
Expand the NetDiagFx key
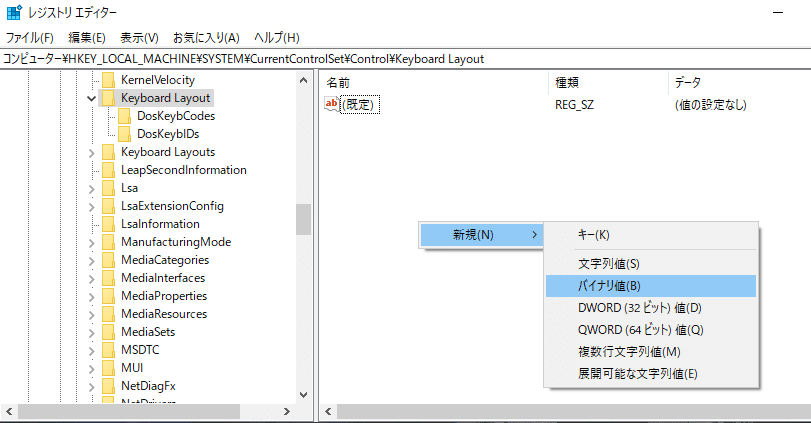coord(92,387)
